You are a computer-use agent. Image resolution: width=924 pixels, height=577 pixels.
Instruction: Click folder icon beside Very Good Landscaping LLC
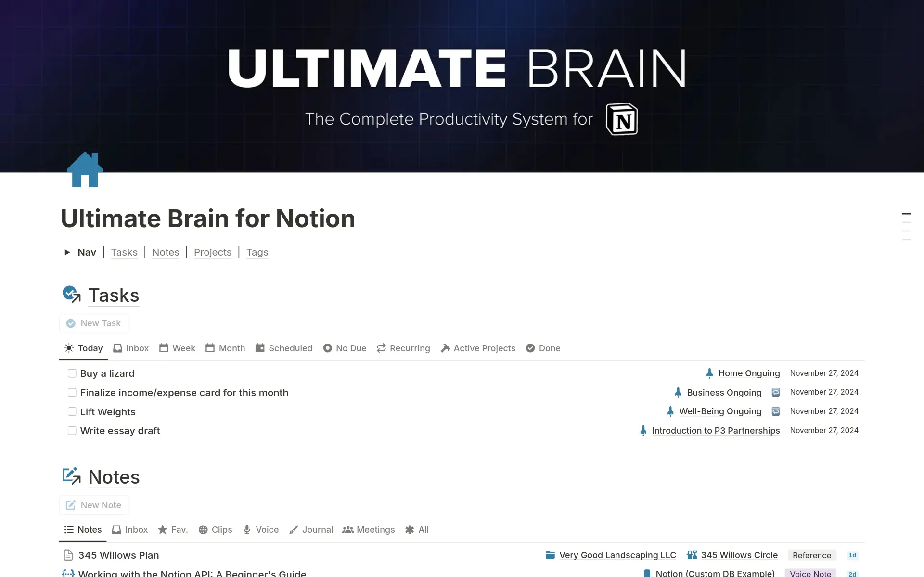pyautogui.click(x=551, y=555)
